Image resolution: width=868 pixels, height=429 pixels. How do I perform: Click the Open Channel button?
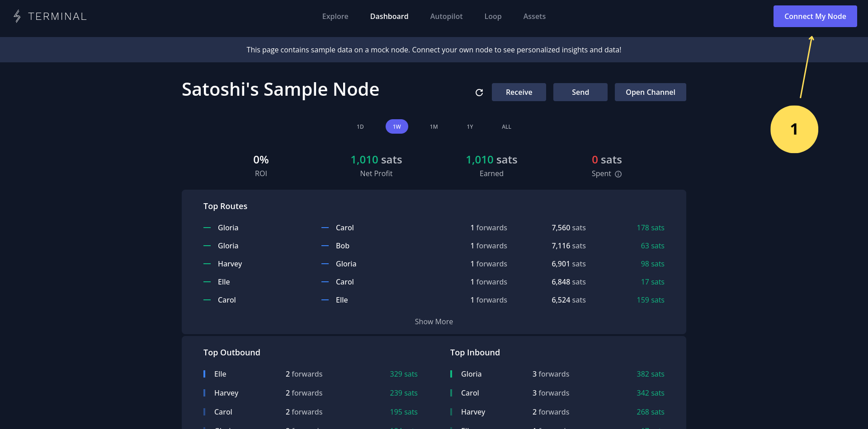coord(650,92)
